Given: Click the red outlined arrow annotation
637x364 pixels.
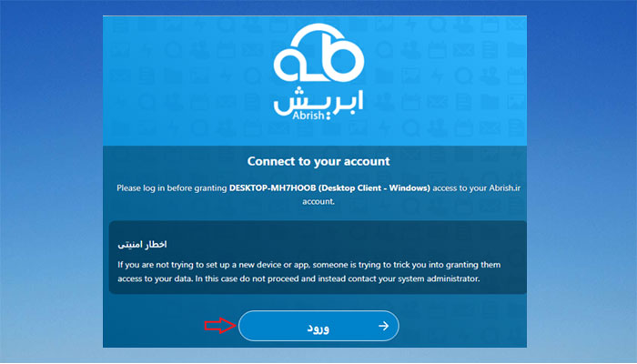Looking at the screenshot, I should tap(220, 326).
